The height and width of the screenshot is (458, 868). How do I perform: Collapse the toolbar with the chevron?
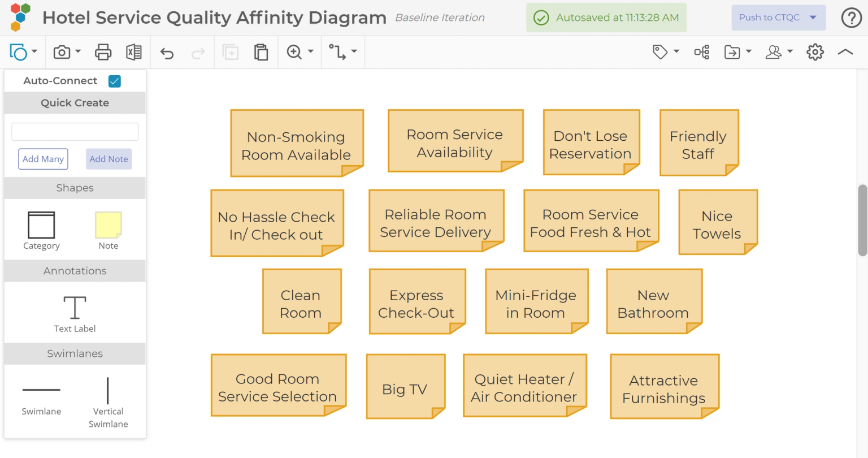click(845, 51)
